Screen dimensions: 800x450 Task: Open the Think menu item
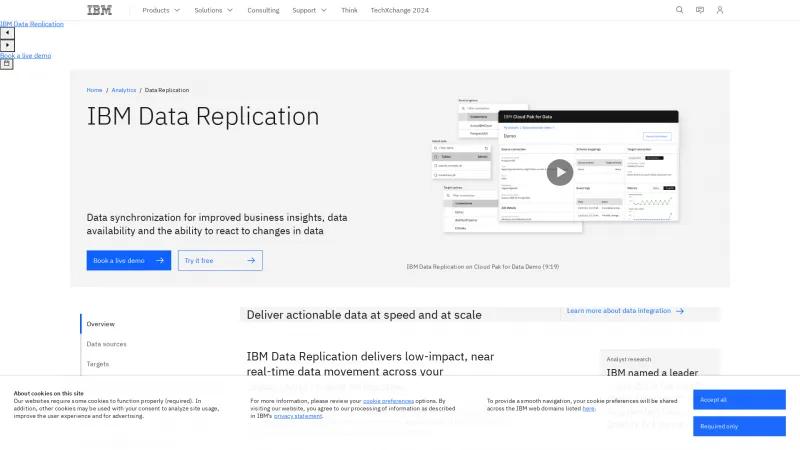349,10
